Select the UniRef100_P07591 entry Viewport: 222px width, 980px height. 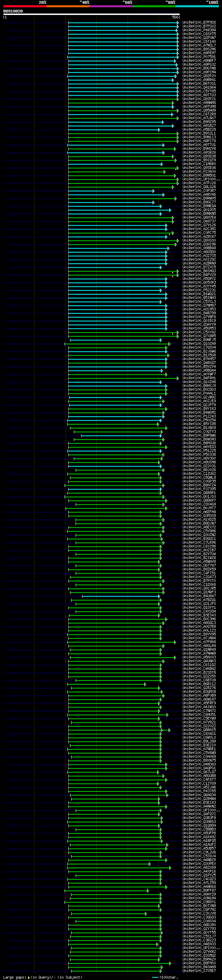(x=199, y=57)
